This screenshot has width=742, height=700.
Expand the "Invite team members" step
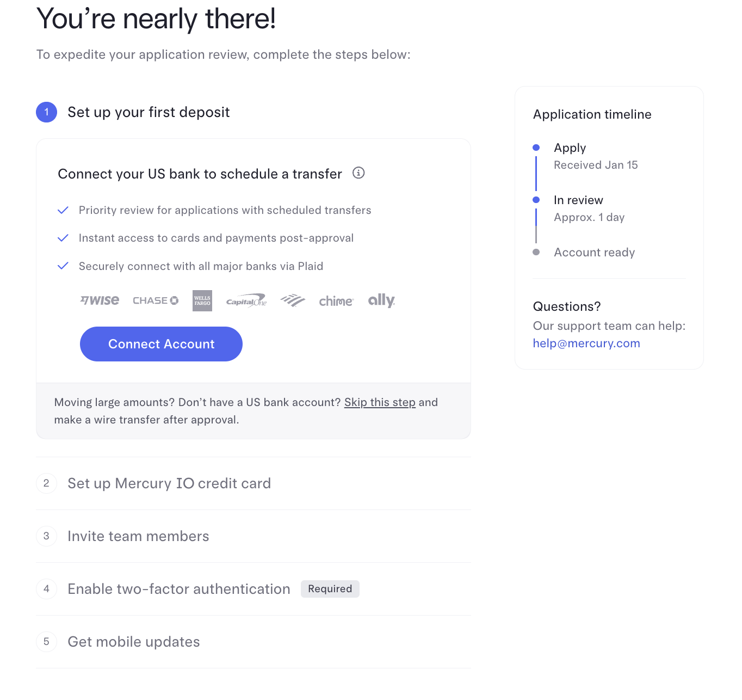coord(138,536)
